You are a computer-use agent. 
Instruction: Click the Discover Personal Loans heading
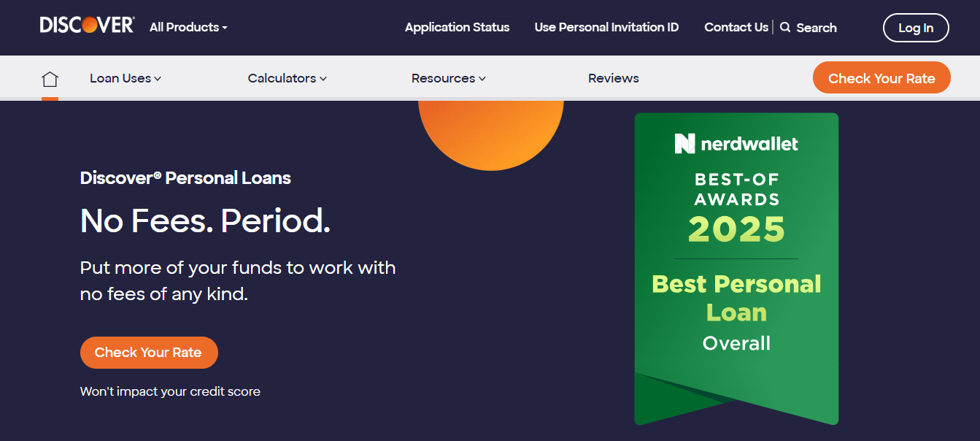185,178
